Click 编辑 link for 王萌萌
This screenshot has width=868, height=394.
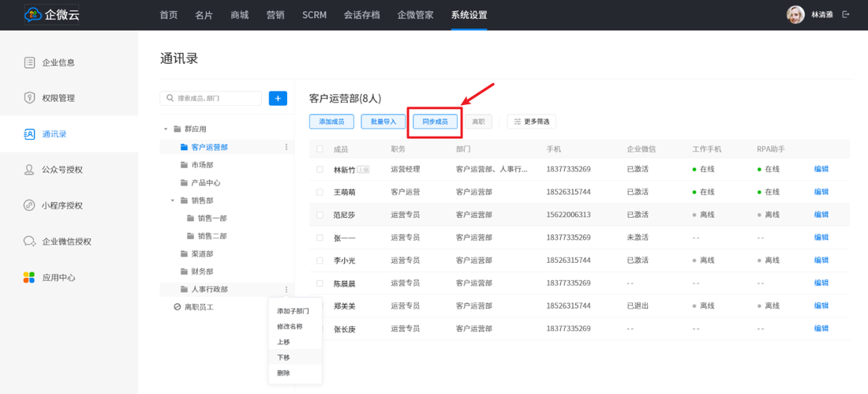coord(821,192)
